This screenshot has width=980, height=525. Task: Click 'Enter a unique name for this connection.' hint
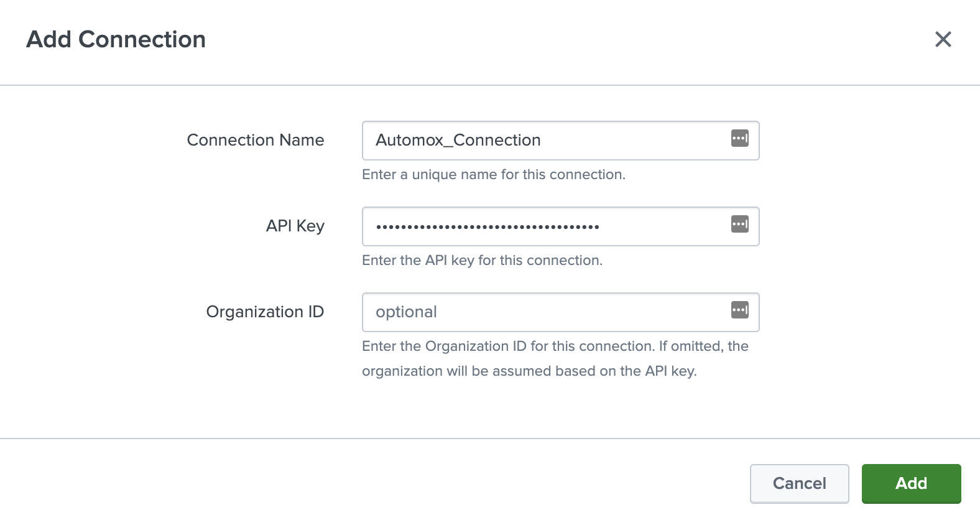point(494,174)
